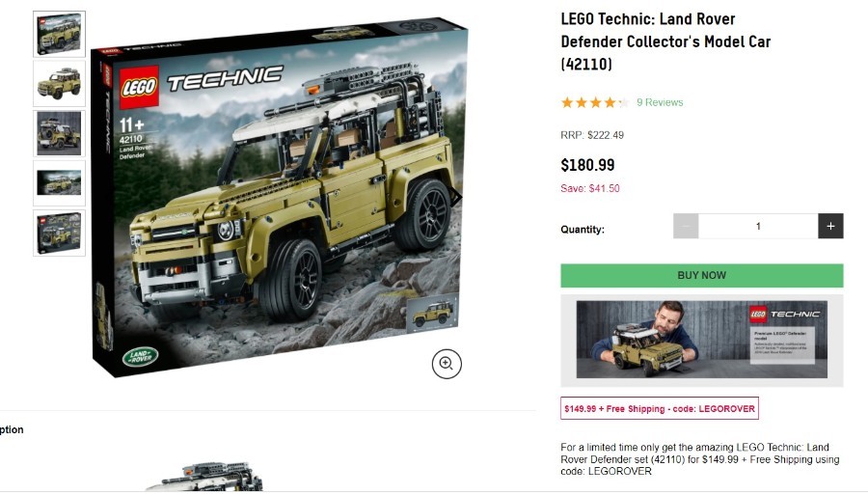868x495 pixels.
Task: Click the LEGO Technic promotional banner image
Action: tap(702, 340)
